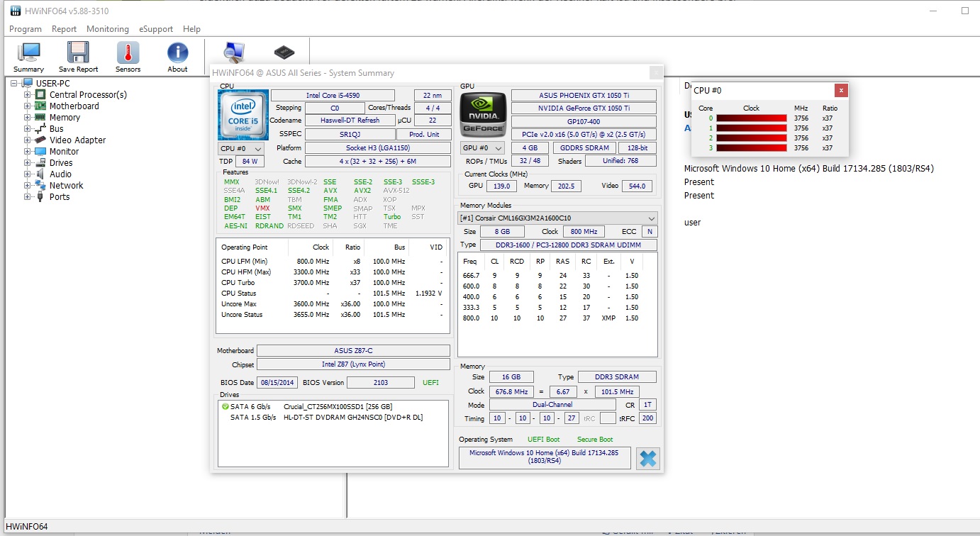This screenshot has height=536, width=980.
Task: Open the CPU #0 selector dropdown
Action: tap(241, 148)
